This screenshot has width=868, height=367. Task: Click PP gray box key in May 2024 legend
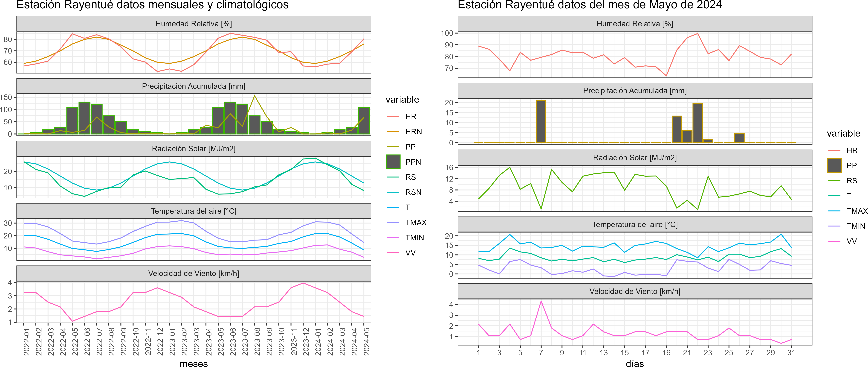834,165
